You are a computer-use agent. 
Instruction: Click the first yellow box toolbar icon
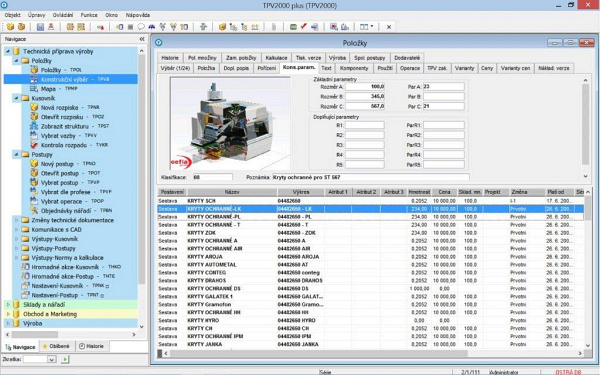(x=10, y=27)
